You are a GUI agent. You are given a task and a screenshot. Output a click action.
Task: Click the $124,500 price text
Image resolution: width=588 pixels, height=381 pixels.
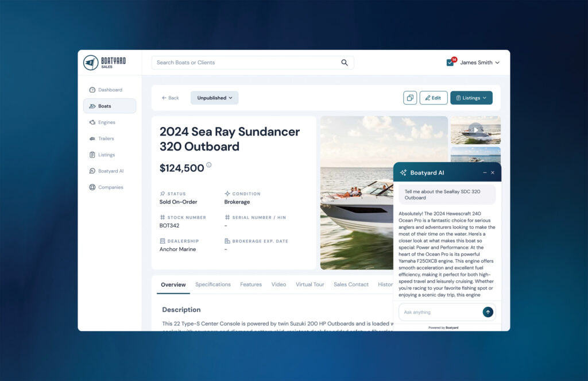182,168
